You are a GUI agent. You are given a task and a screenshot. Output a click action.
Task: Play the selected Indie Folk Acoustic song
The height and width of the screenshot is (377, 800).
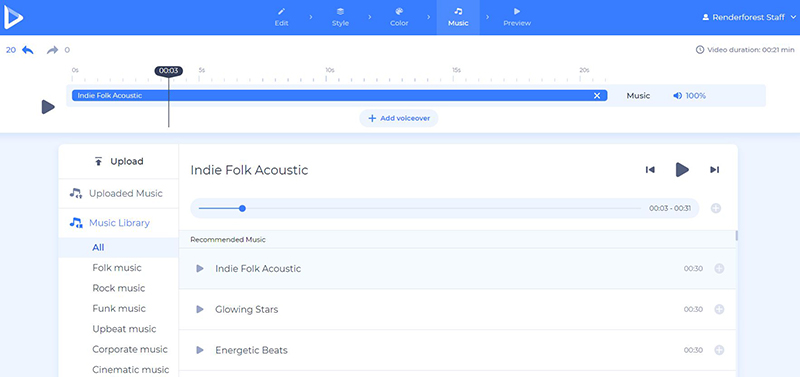click(x=682, y=170)
